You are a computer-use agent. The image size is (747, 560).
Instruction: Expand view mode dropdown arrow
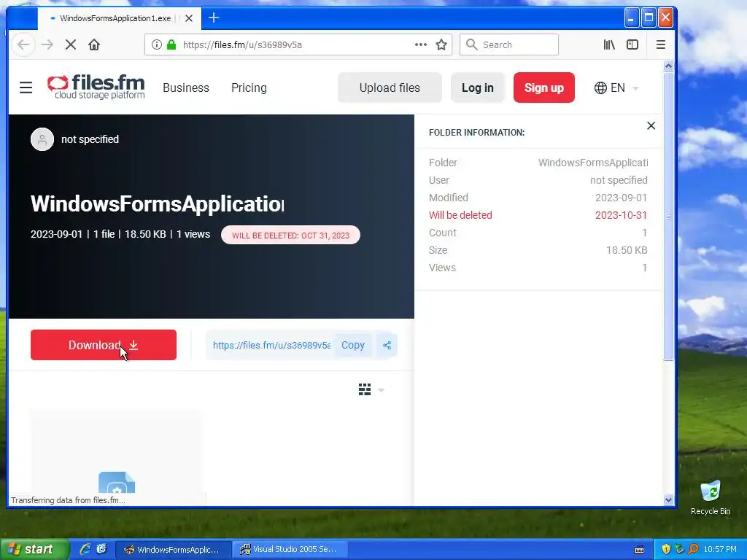tap(381, 390)
